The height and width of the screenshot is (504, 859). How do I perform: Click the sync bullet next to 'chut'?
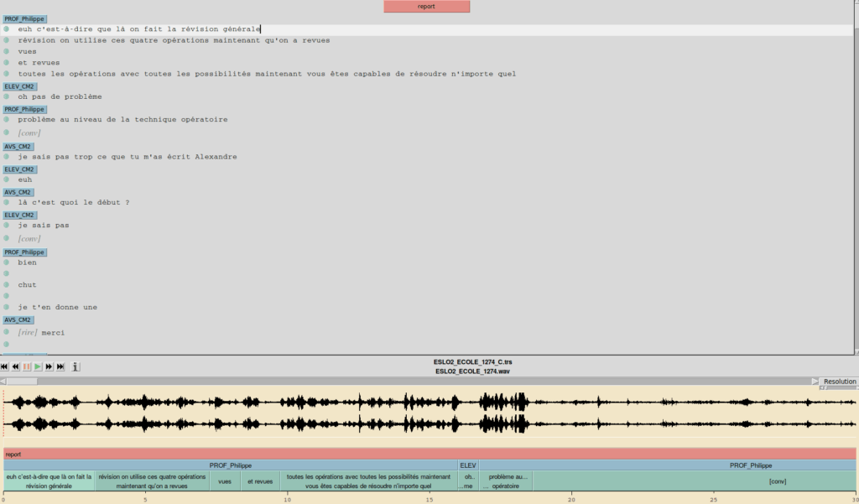point(7,285)
